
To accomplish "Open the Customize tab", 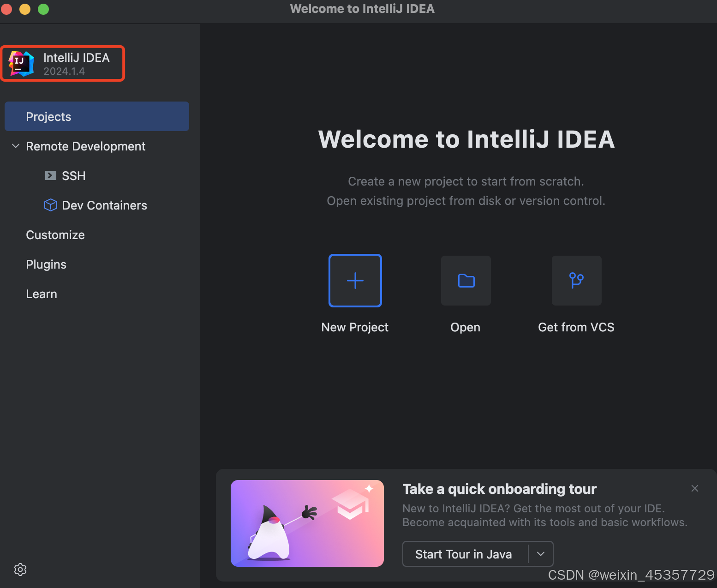I will [55, 235].
